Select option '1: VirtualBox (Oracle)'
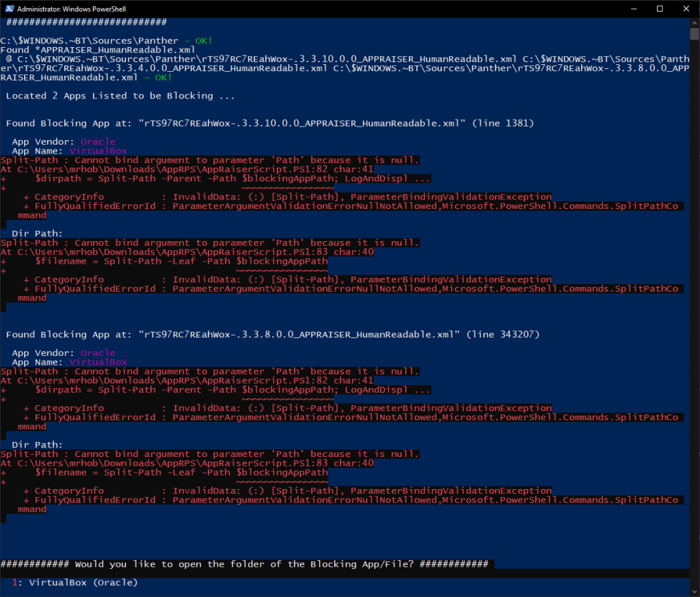Viewport: 700px width, 597px height. coord(75,583)
